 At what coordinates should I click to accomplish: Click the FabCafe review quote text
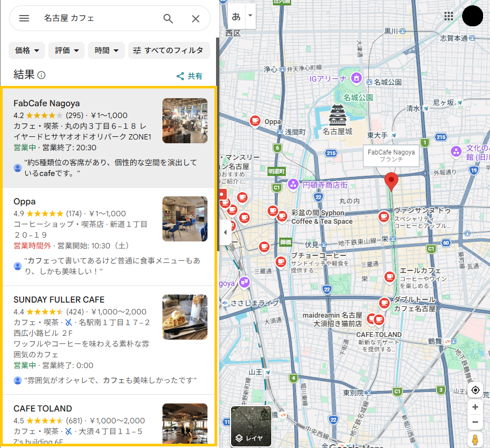(110, 168)
